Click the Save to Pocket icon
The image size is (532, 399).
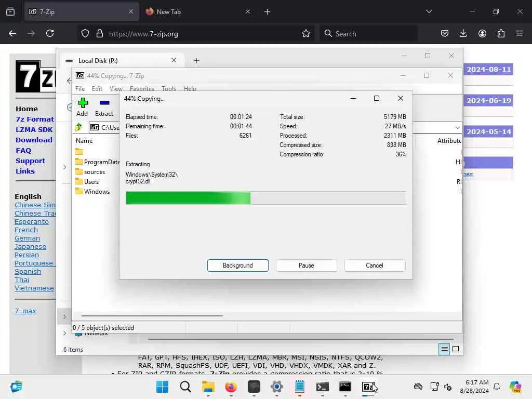click(445, 33)
